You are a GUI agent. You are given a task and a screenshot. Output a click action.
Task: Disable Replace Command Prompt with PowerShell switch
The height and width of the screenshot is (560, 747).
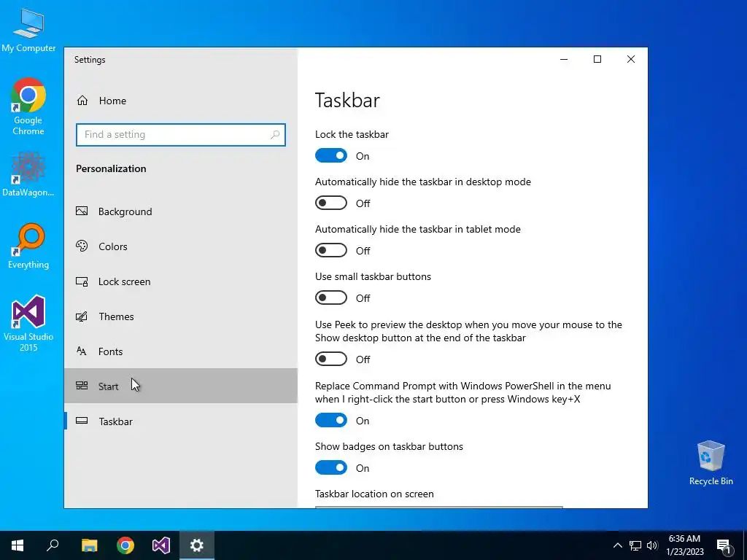pyautogui.click(x=331, y=421)
